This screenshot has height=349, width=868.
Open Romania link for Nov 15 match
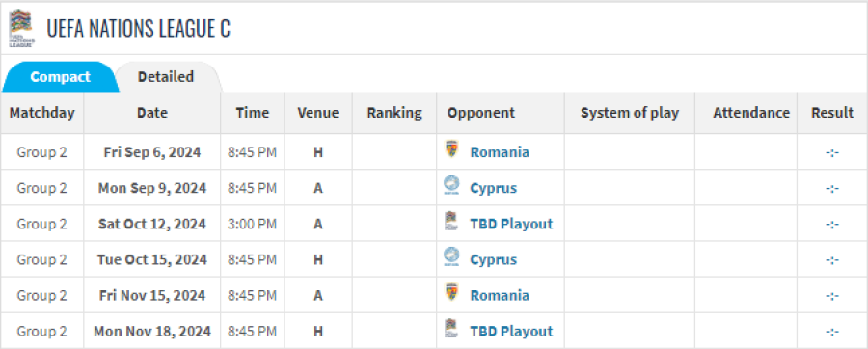500,295
